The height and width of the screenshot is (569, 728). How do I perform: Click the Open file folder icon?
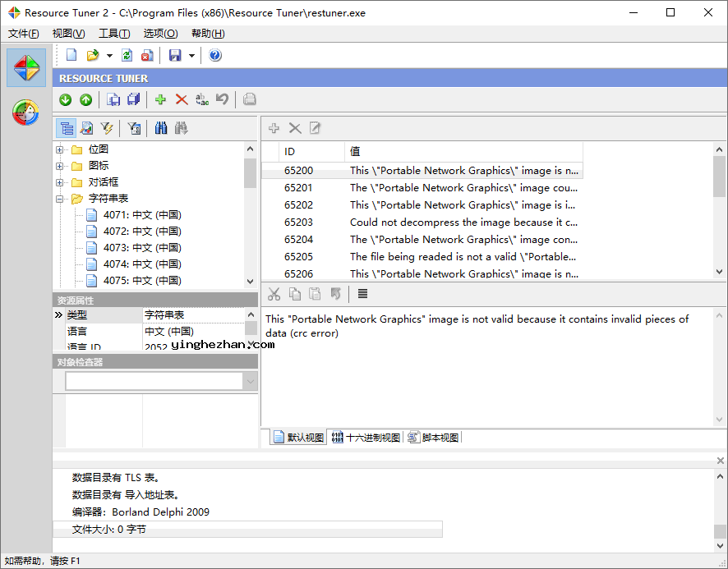(x=93, y=55)
